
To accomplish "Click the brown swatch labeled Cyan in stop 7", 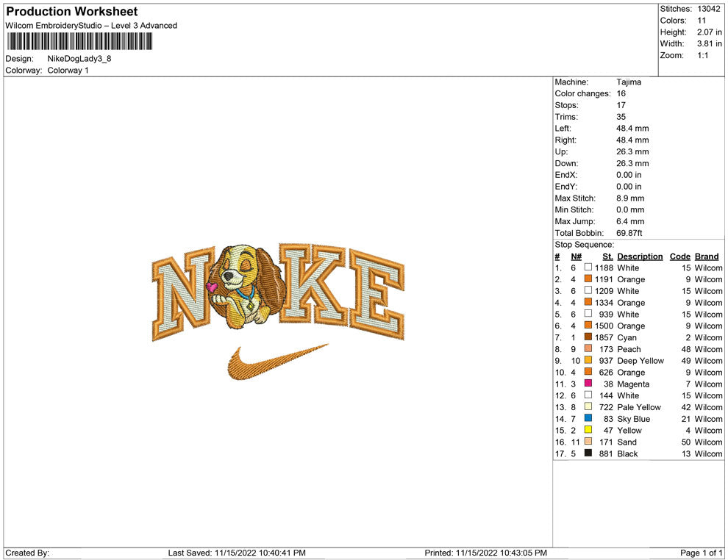I will click(x=588, y=337).
